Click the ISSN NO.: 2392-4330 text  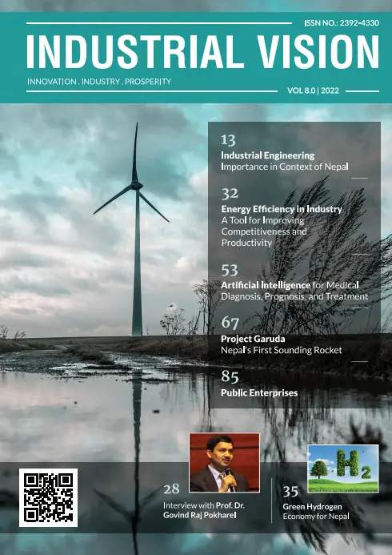point(342,23)
